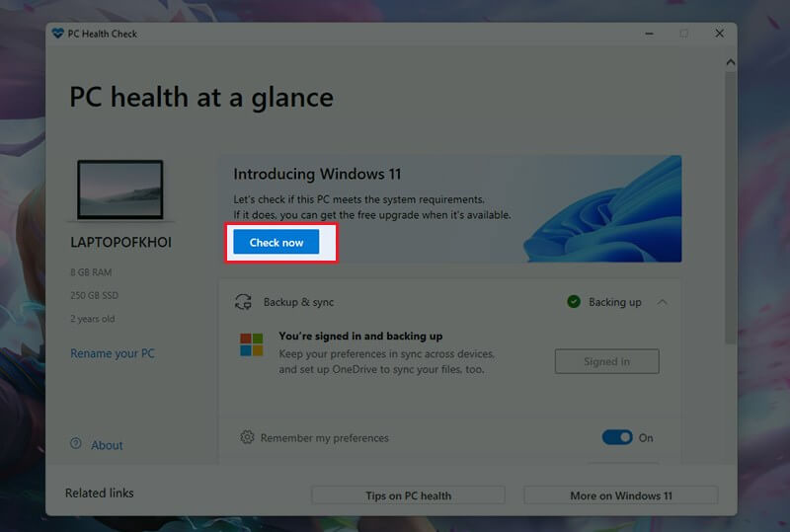Viewport: 790px width, 532px height.
Task: Click the gear icon beside Remember my preferences
Action: (x=247, y=437)
